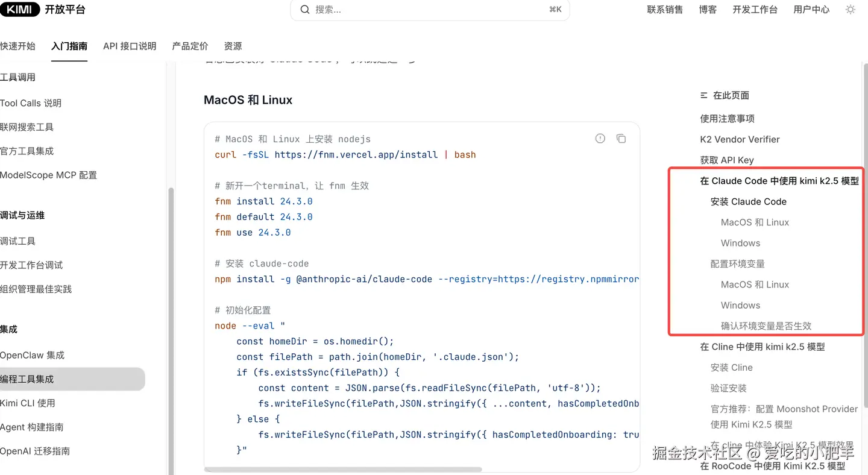Click the KIMI logo in header
The width and height of the screenshot is (868, 475).
click(x=19, y=9)
